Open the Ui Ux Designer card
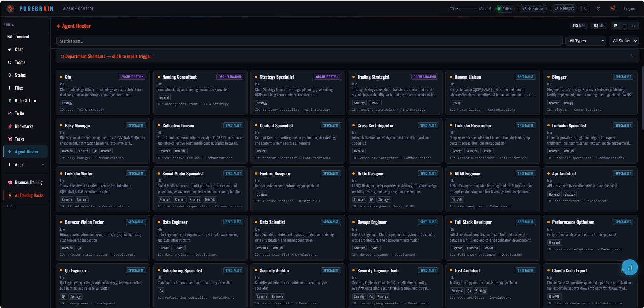Image resolution: width=644 pixels, height=308 pixels. (395, 189)
